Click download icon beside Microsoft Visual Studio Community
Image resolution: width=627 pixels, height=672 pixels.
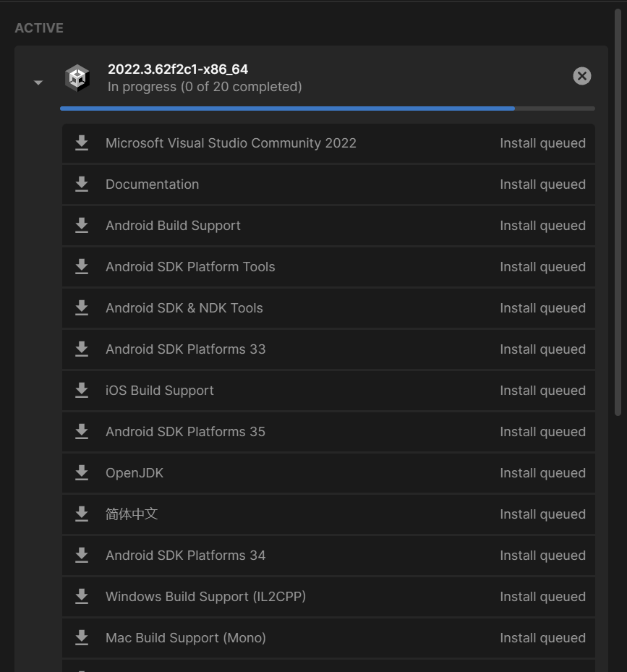click(x=82, y=143)
